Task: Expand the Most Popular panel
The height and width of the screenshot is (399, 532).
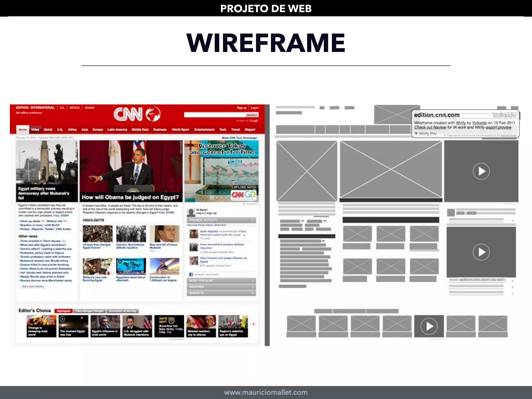Action: [221, 281]
